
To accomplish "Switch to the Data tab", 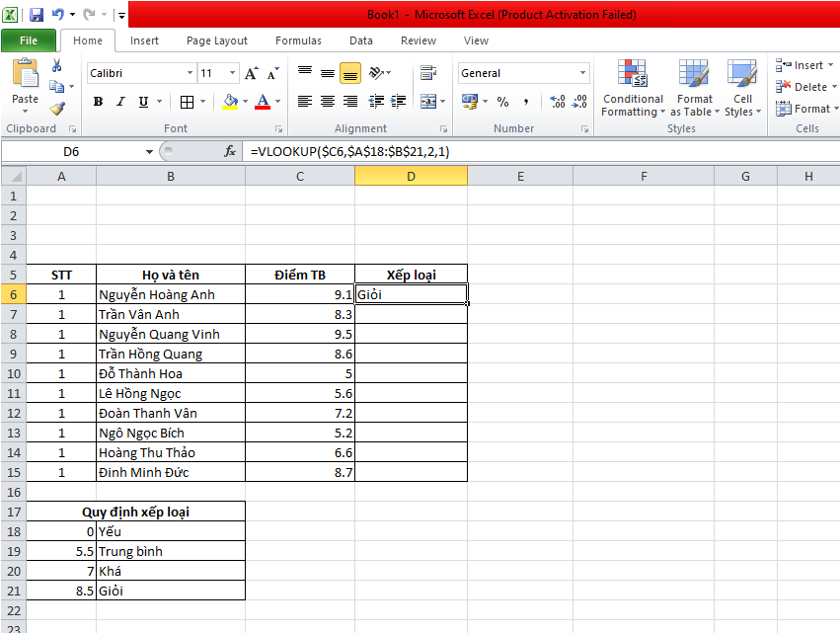I will (361, 40).
